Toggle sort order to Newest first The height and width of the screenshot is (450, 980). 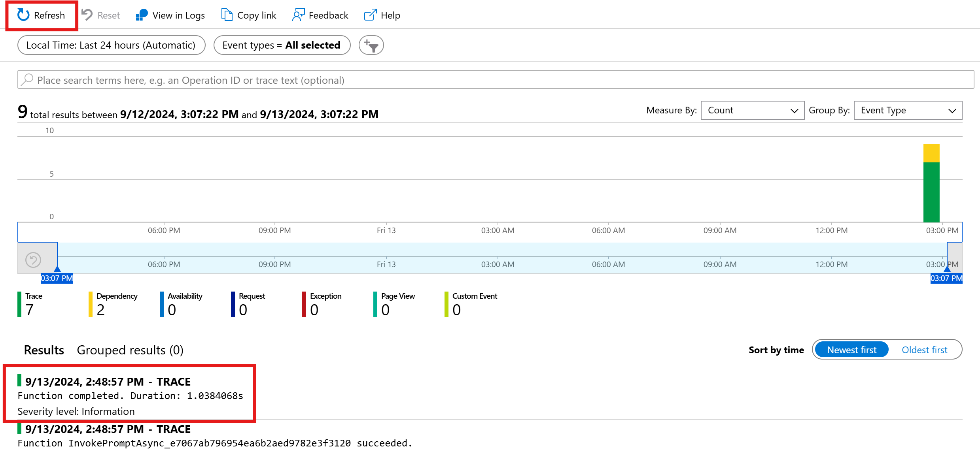point(853,349)
